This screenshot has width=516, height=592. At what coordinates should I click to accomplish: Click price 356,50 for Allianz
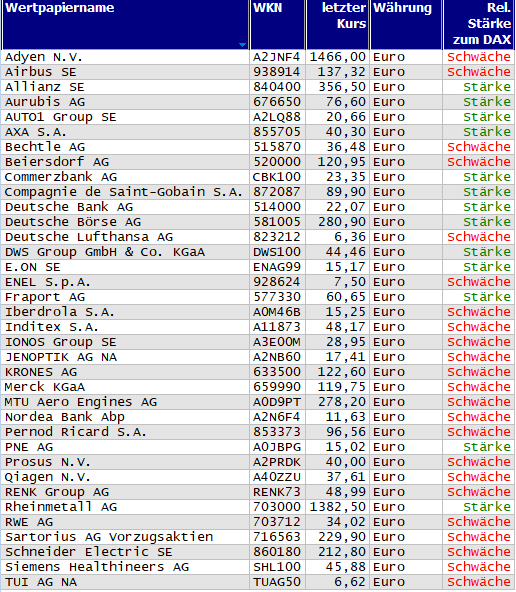(342, 87)
